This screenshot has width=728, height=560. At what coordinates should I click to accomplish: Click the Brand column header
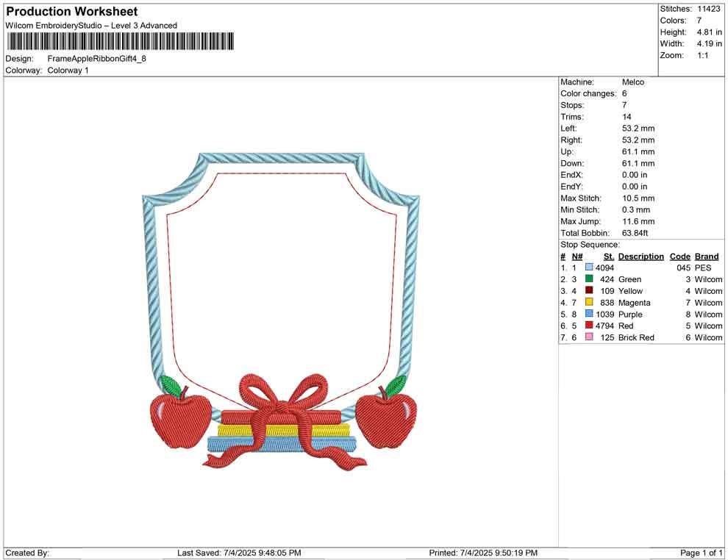pyautogui.click(x=706, y=256)
